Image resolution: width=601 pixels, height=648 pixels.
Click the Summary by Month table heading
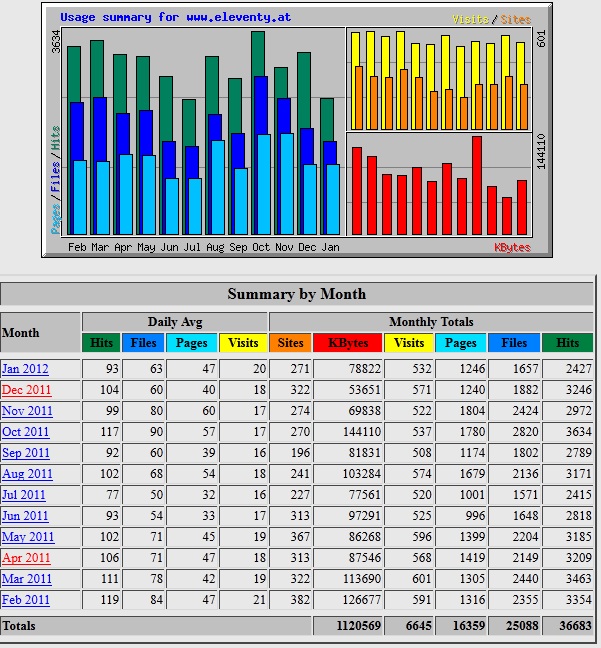[297, 294]
